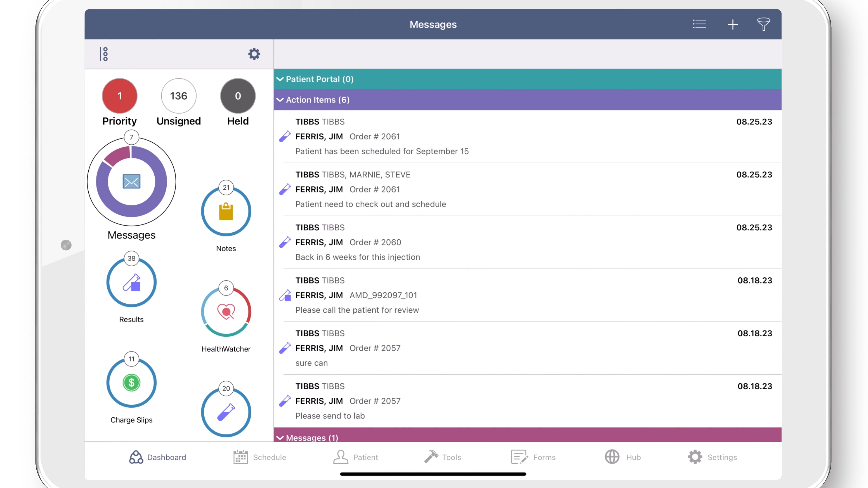Switch to the Settings tab
Viewport: 868px width, 488px height.
coord(712,457)
